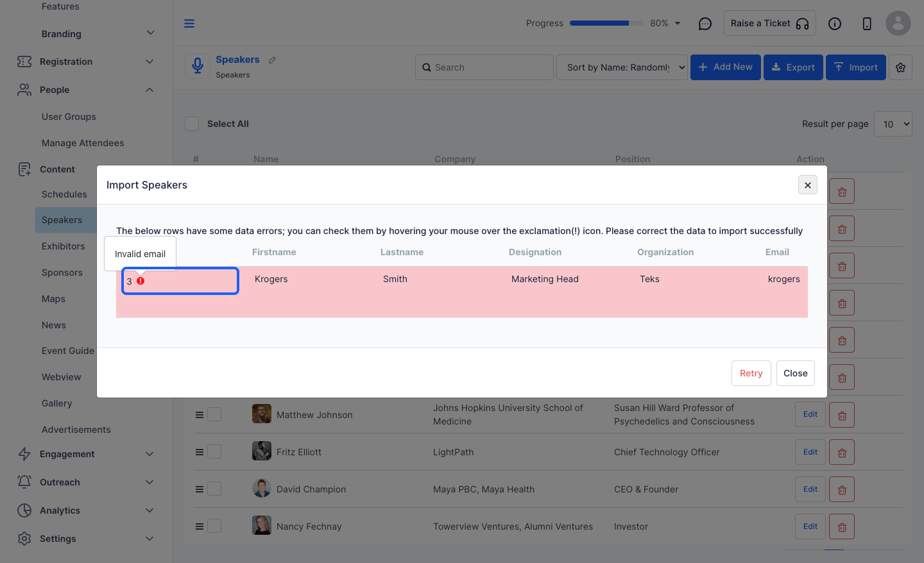924x563 pixels.
Task: Open the Sort by Name dropdown
Action: pyautogui.click(x=622, y=67)
